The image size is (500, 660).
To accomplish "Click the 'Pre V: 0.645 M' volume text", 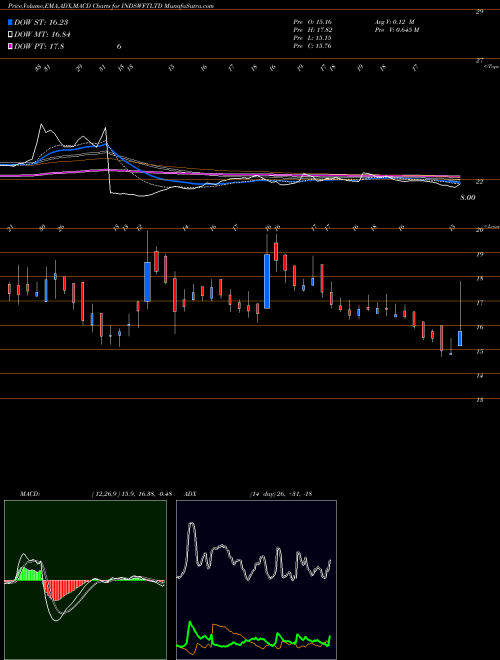I will (396, 30).
